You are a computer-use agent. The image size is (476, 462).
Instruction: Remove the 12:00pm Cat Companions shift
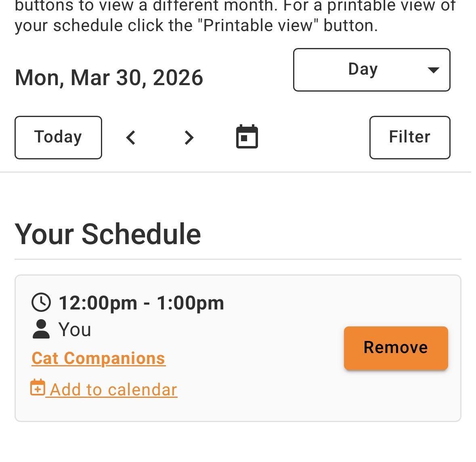point(396,348)
